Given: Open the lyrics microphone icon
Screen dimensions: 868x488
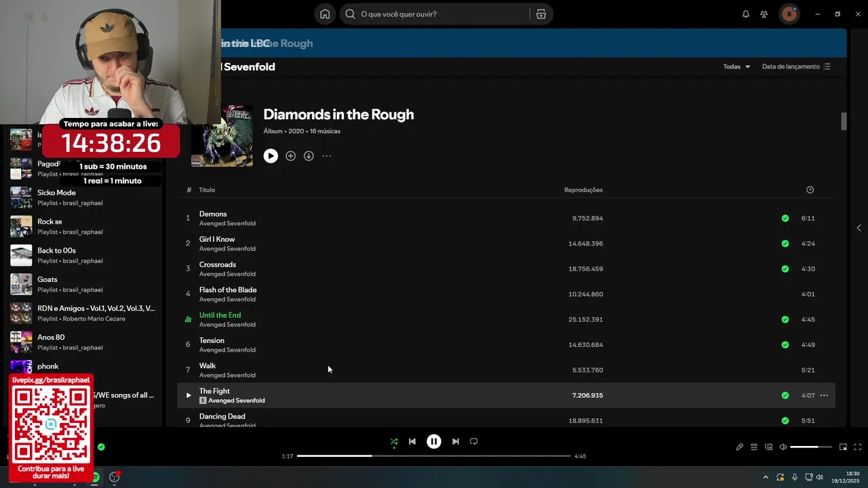Looking at the screenshot, I should click(739, 447).
